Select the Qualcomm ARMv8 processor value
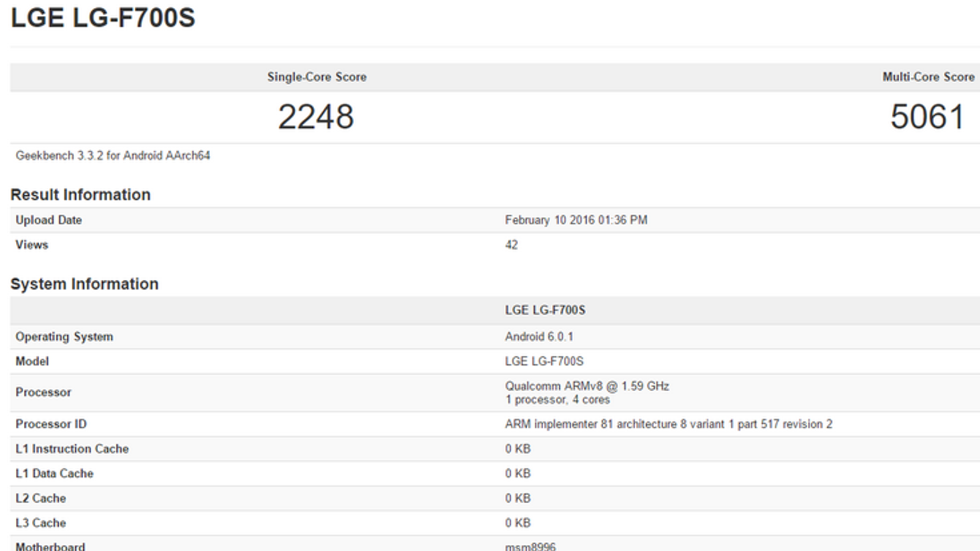This screenshot has width=980, height=551. pyautogui.click(x=587, y=386)
